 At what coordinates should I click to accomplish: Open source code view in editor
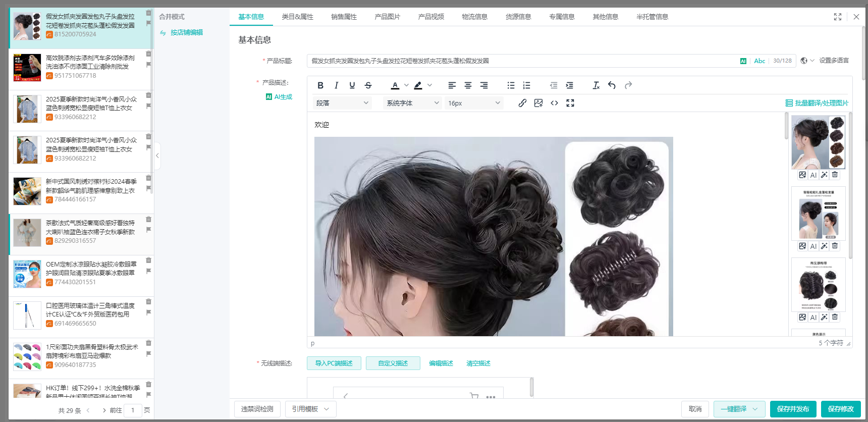tap(554, 103)
